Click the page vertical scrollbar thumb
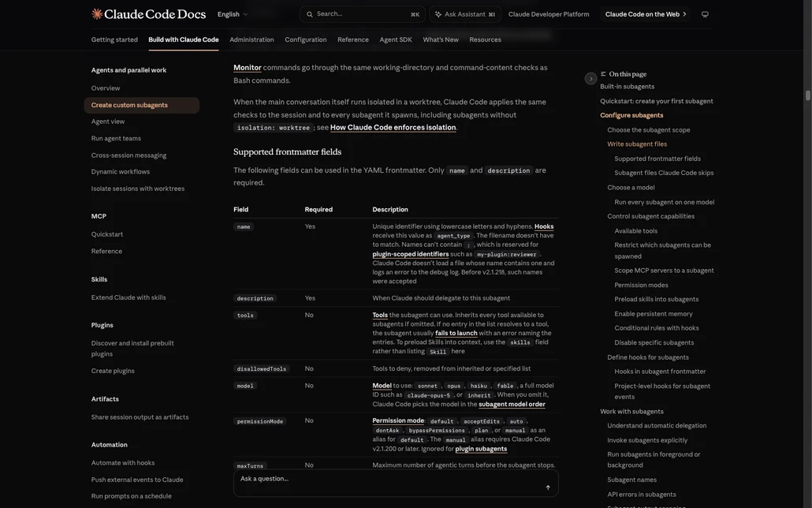The image size is (812, 508). click(807, 95)
